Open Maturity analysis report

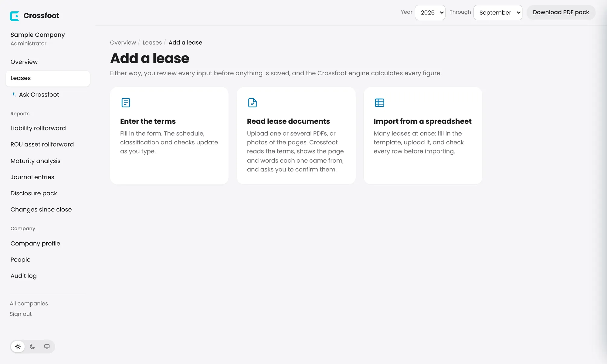48,161
